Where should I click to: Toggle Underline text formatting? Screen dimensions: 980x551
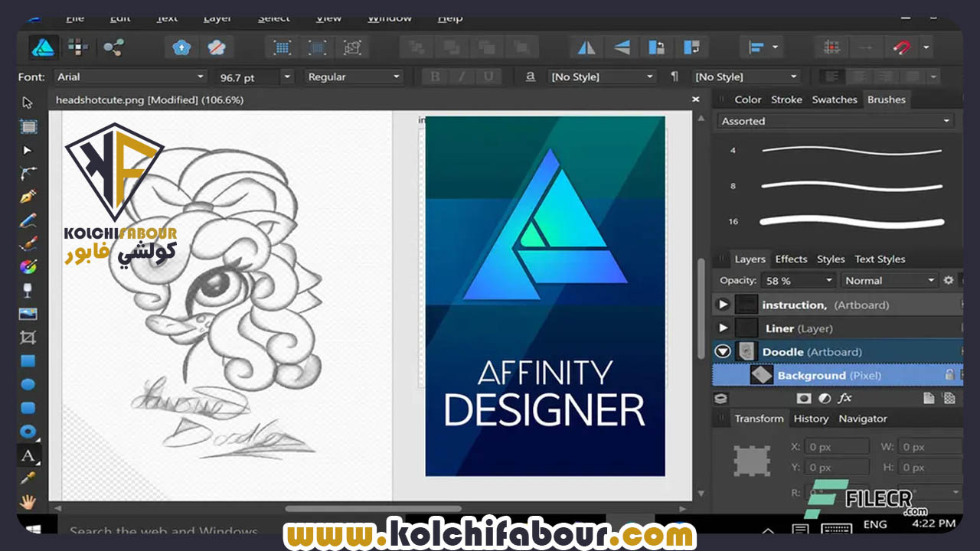[x=488, y=77]
